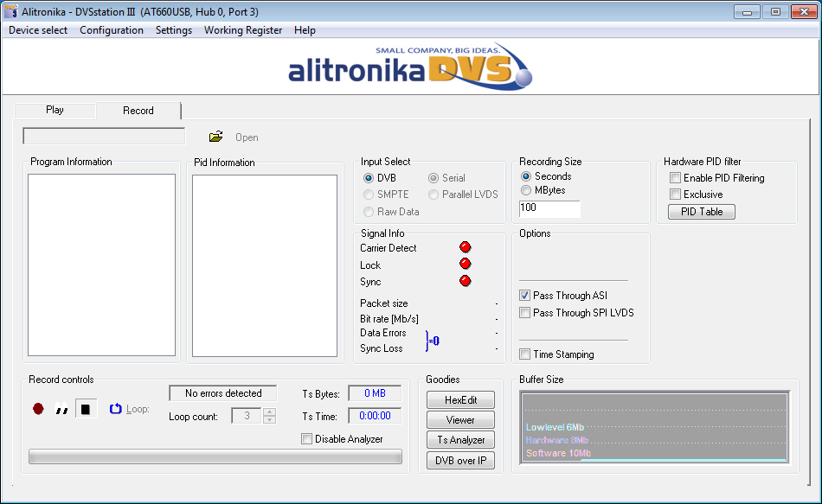
Task: Open the Working Register menu
Action: coord(243,30)
